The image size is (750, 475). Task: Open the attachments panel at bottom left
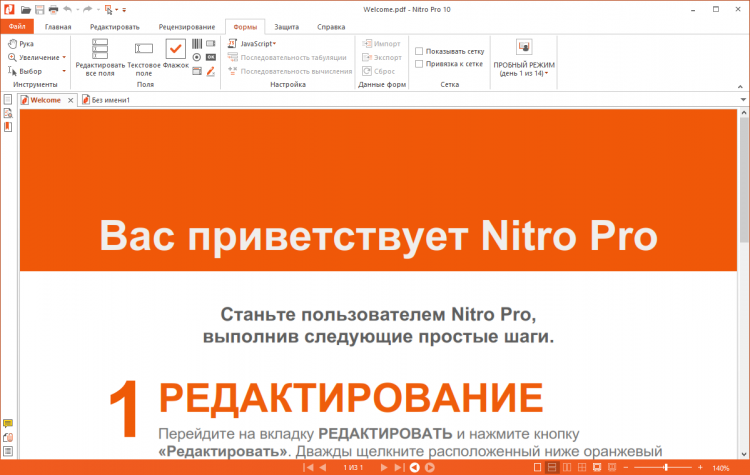click(x=8, y=437)
